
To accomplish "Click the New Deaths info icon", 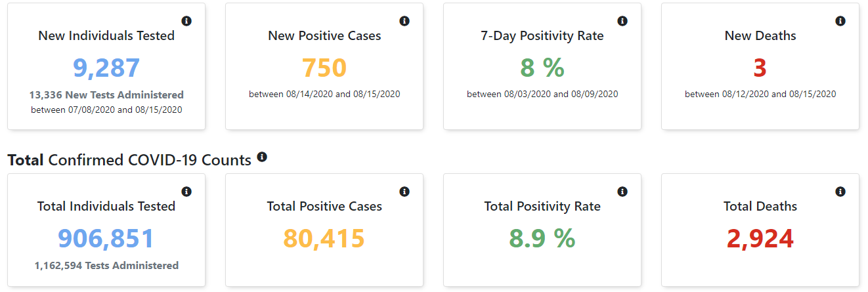I will pos(840,21).
